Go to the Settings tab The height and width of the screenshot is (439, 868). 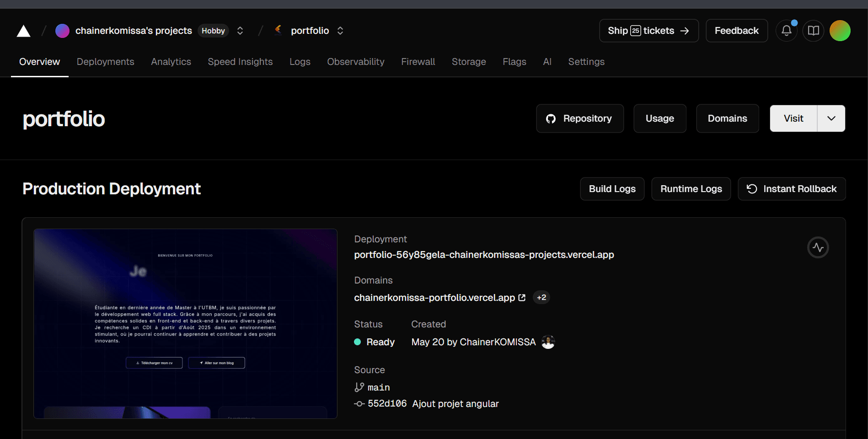tap(586, 62)
